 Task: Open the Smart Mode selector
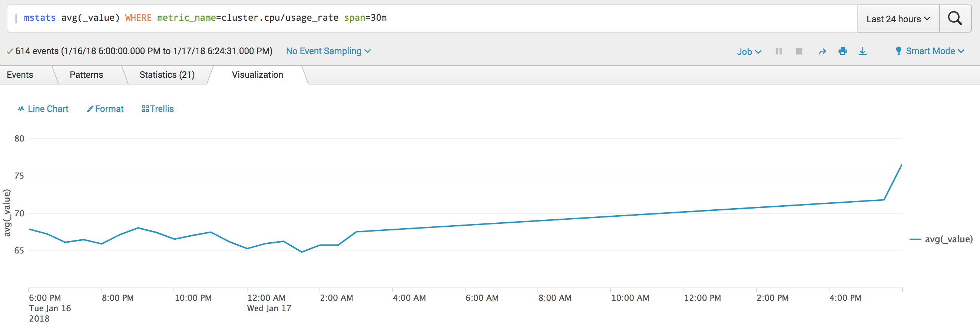[x=930, y=51]
